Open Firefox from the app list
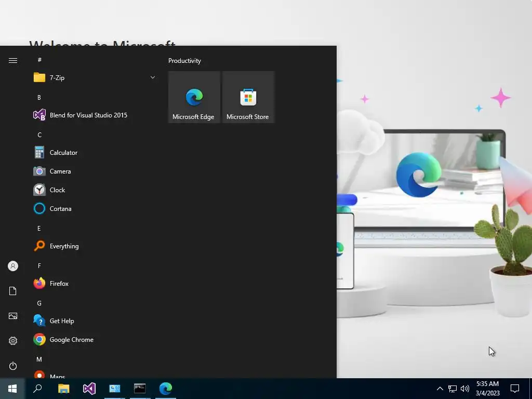The height and width of the screenshot is (399, 532). coord(95,283)
